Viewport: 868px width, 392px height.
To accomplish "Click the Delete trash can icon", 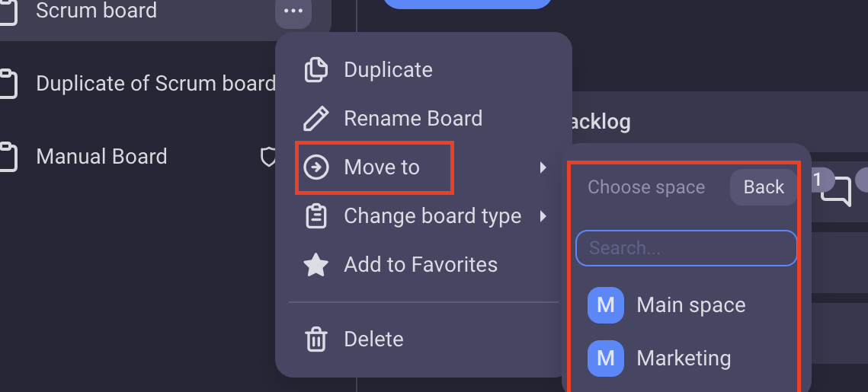I will pos(316,339).
